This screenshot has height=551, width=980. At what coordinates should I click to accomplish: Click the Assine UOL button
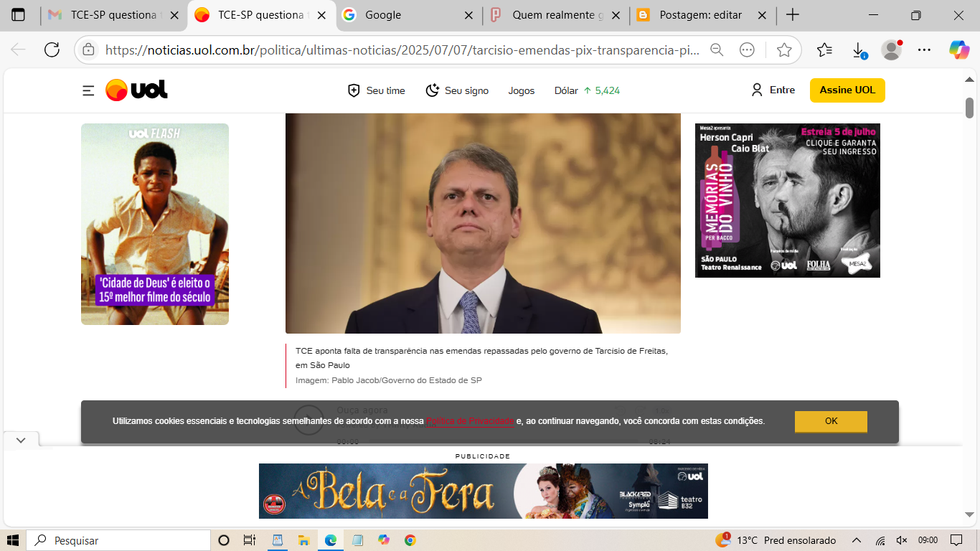847,90
